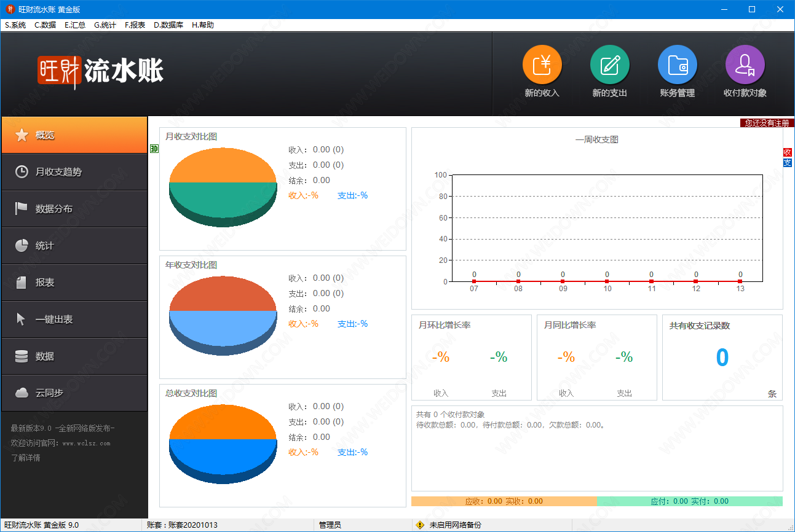This screenshot has height=532, width=795.
Task: Click 最新版本9.0 announcement text
Action: [63, 428]
